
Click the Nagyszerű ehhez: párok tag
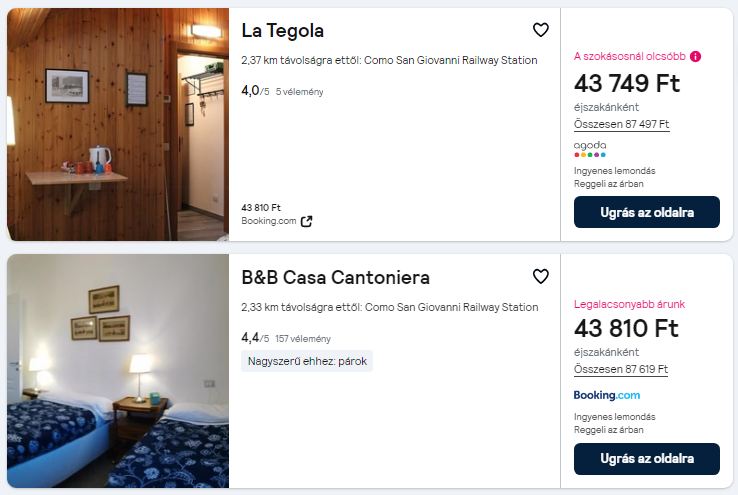[307, 361]
